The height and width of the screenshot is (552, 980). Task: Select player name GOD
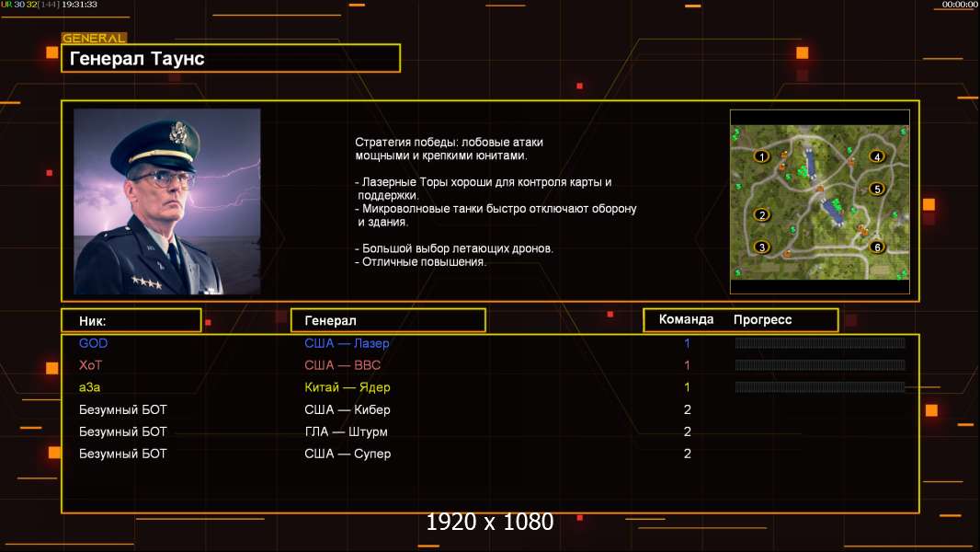[x=93, y=343]
